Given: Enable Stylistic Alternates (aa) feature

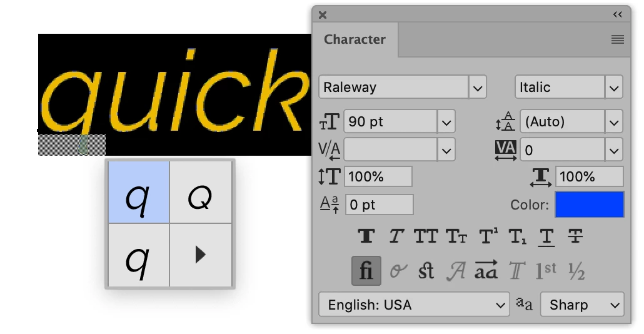Looking at the screenshot, I should [x=486, y=270].
